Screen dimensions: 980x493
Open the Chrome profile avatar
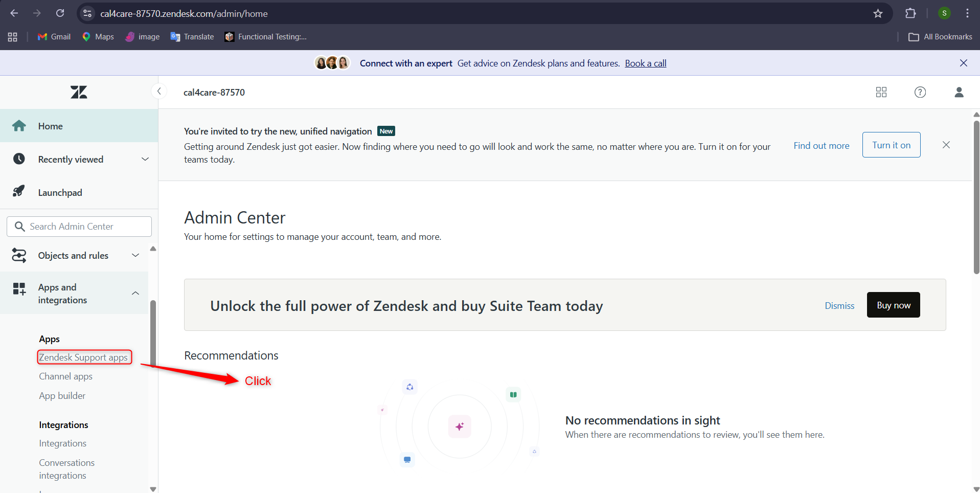pyautogui.click(x=944, y=13)
